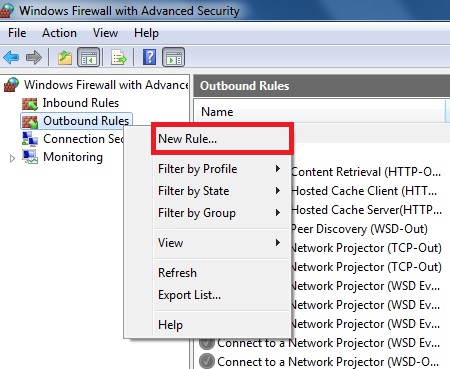This screenshot has width=450, height=369.
Task: Expand the Monitoring tree node triangle
Action: click(x=12, y=158)
